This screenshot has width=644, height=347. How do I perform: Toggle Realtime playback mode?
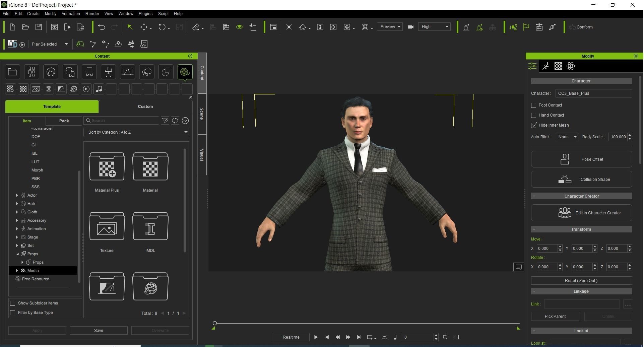point(291,337)
